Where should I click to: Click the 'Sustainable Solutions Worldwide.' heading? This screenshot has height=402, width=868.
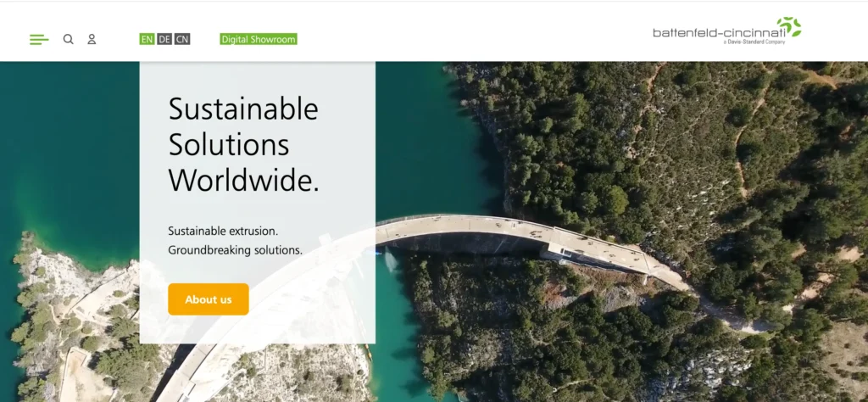243,144
